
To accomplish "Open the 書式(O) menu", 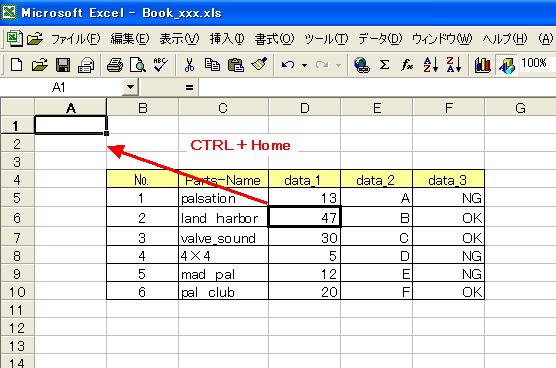I will (274, 39).
